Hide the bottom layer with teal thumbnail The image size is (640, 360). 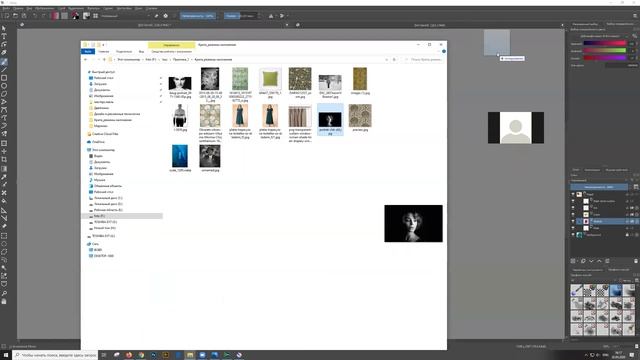tap(573, 235)
